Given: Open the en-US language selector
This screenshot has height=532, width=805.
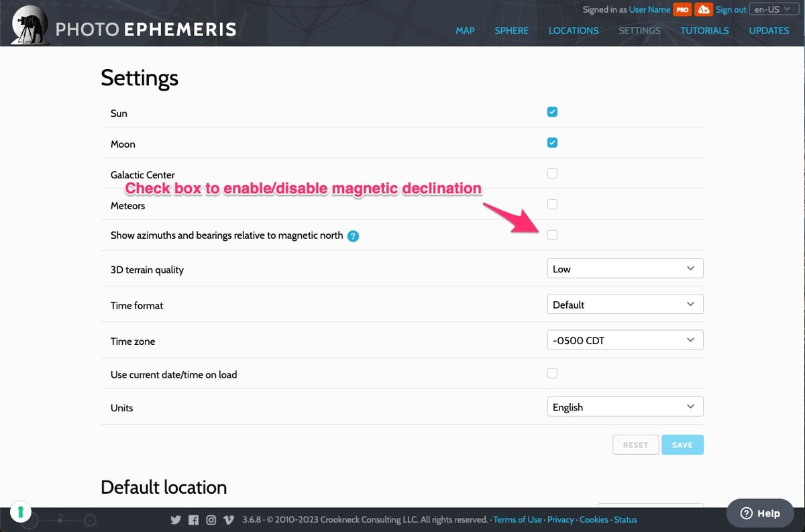Looking at the screenshot, I should [772, 9].
